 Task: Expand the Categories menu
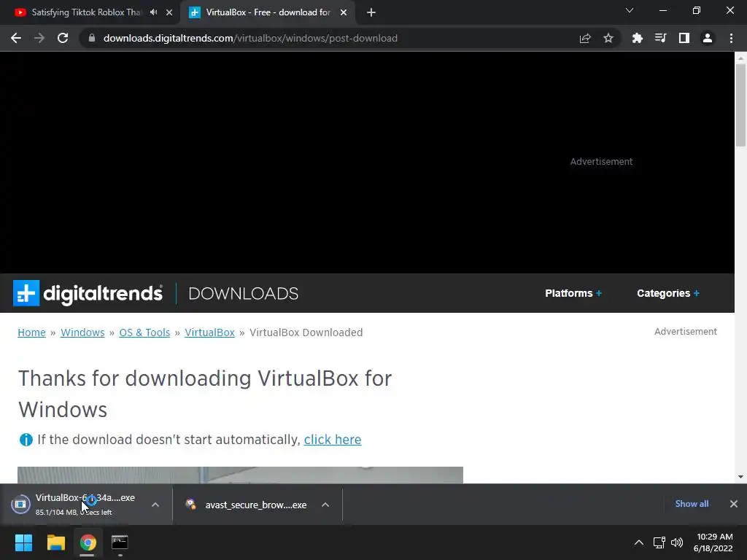tap(668, 293)
